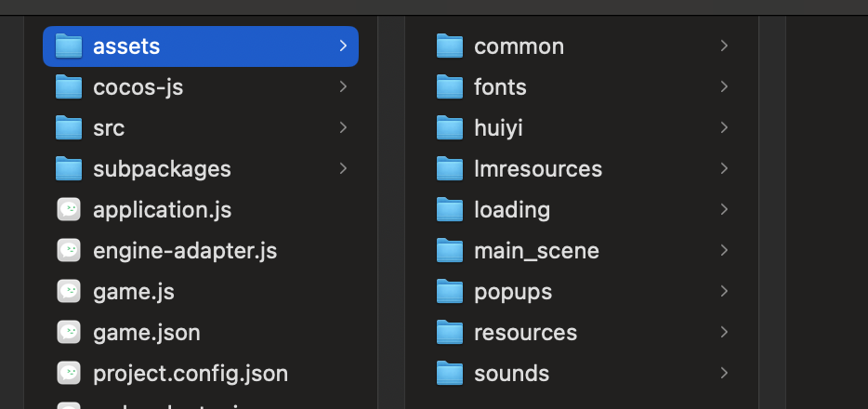Click the sounds folder icon
Viewport: 868px width, 409px height.
450,373
